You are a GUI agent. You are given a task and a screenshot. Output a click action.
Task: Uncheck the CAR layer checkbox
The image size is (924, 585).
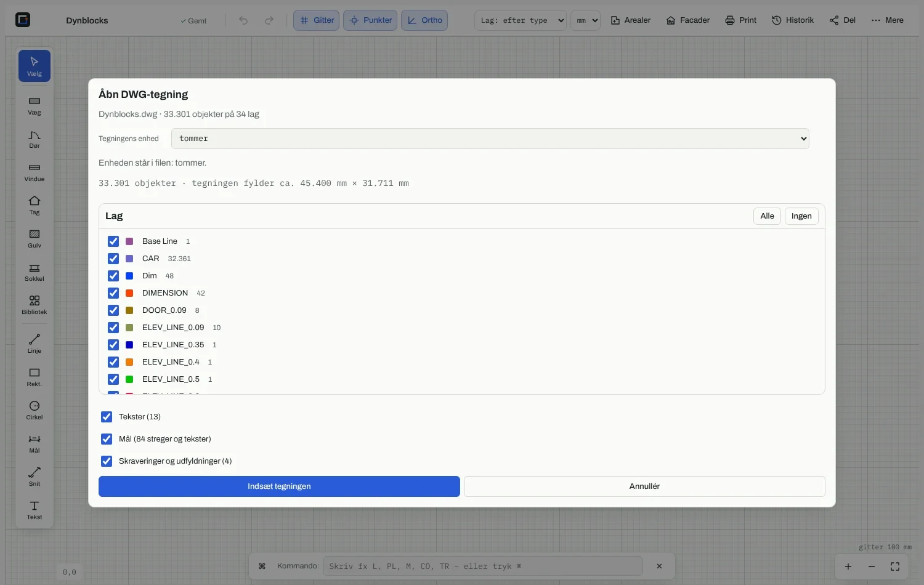click(113, 259)
